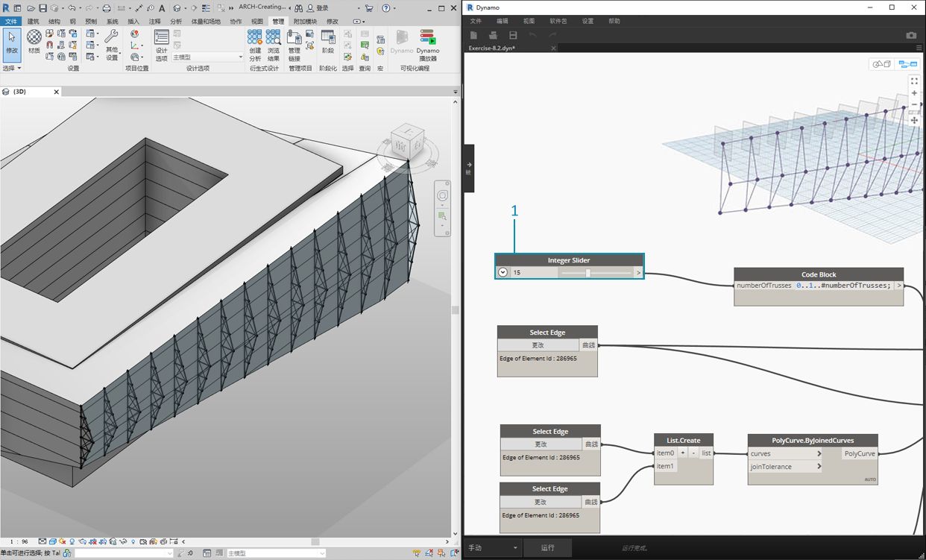The height and width of the screenshot is (560, 926).
Task: Open the Dynamo 软件包 menu
Action: coord(558,22)
